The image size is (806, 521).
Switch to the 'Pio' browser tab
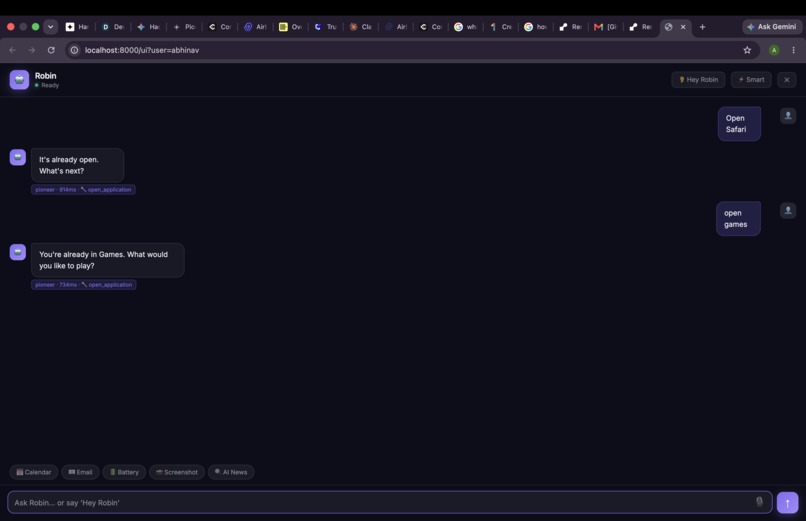coord(184,27)
